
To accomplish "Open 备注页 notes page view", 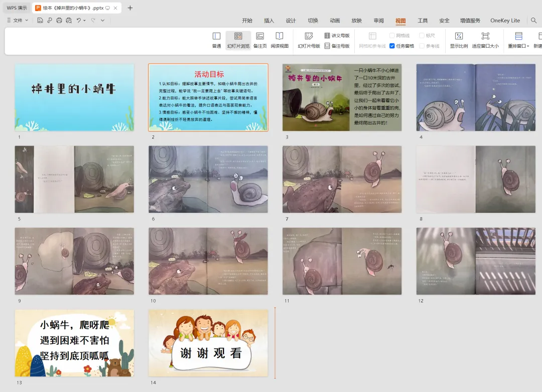I will 260,40.
